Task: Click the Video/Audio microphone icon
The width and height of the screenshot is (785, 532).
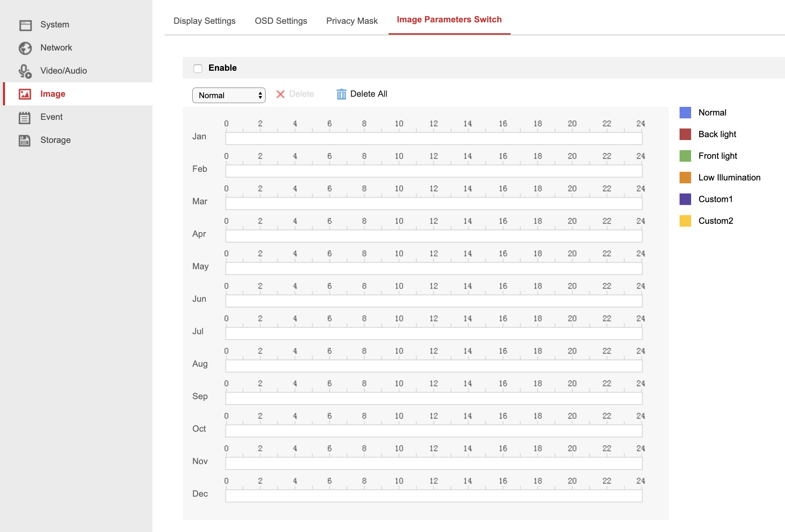Action: coord(25,71)
